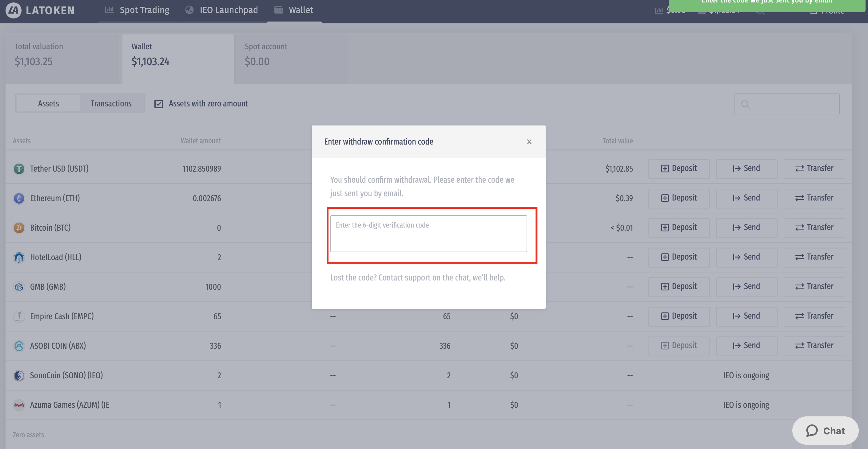Screen dimensions: 868x449
Task: Switch to the Transactions tab
Action: [x=111, y=104]
